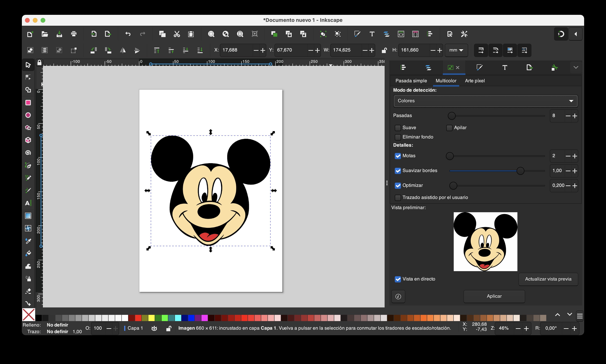
Task: Adjust the Suavizar bordes slider handle
Action: coord(520,171)
